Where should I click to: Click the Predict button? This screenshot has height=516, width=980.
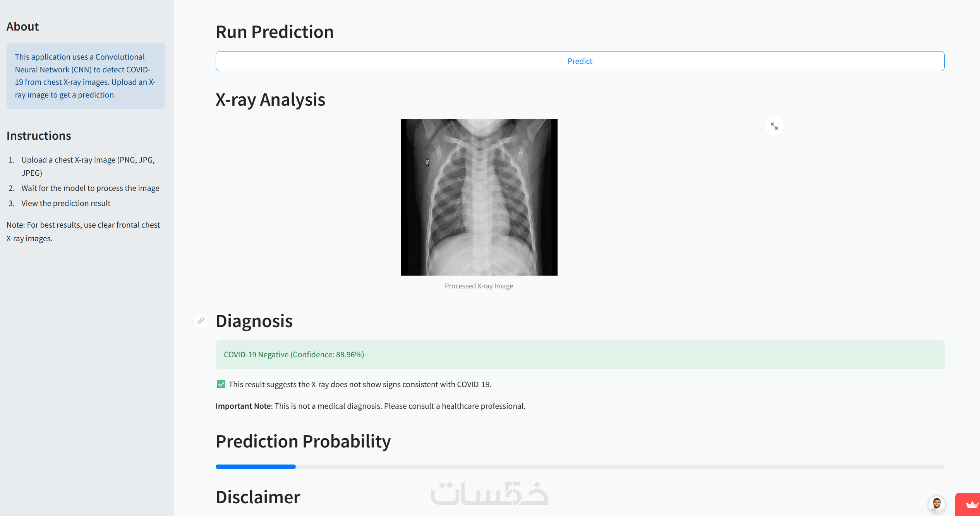click(x=580, y=61)
